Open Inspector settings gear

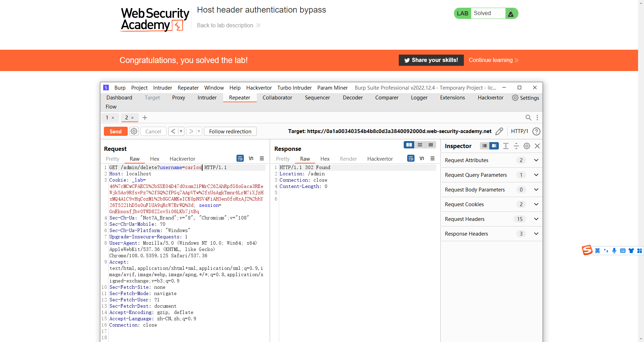point(527,146)
